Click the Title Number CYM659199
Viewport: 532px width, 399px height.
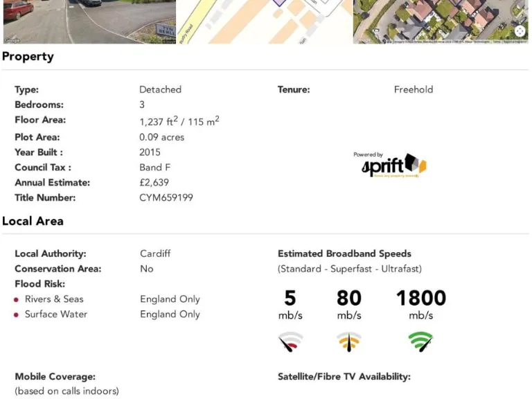point(166,197)
